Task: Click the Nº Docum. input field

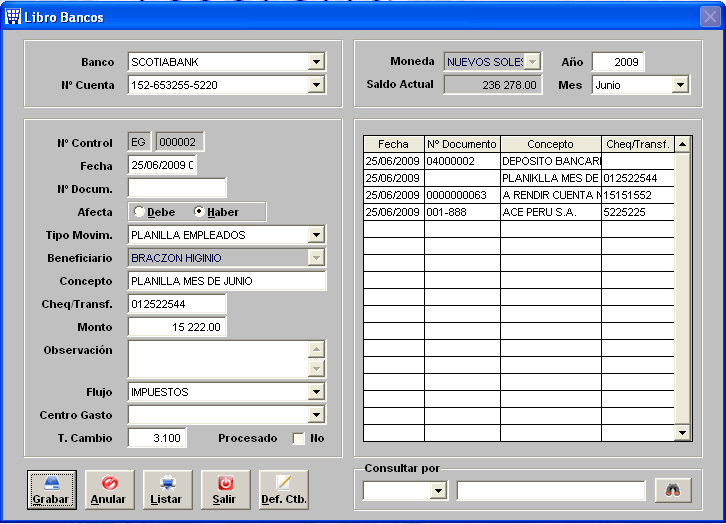Action: [177, 188]
